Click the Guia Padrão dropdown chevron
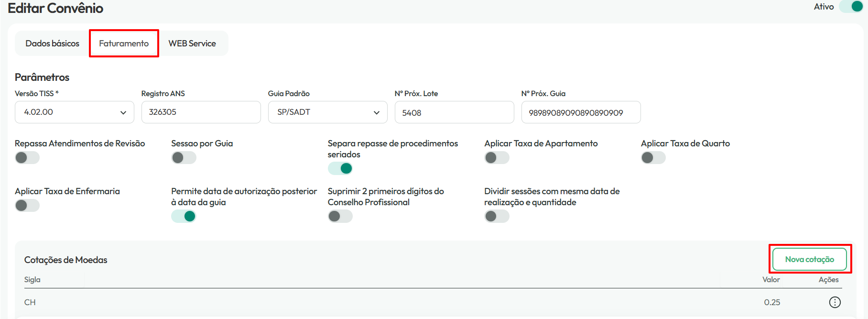Image resolution: width=868 pixels, height=319 pixels. 377,112
